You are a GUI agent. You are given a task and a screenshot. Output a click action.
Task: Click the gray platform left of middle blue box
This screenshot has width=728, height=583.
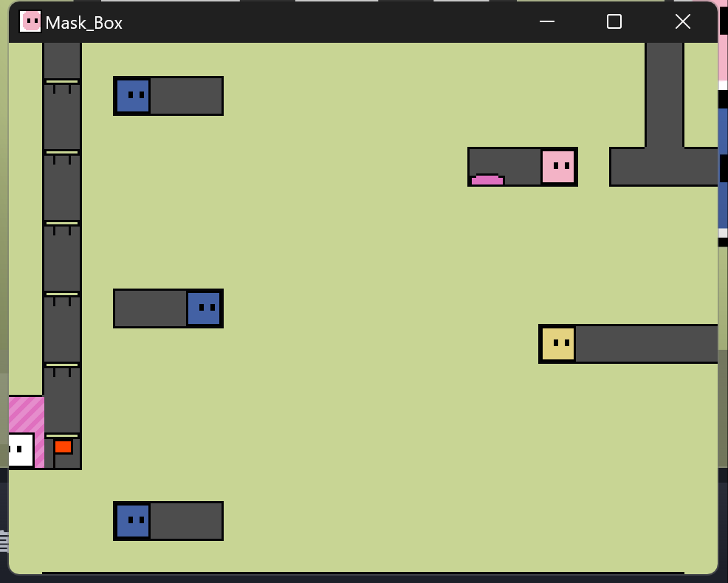(151, 308)
